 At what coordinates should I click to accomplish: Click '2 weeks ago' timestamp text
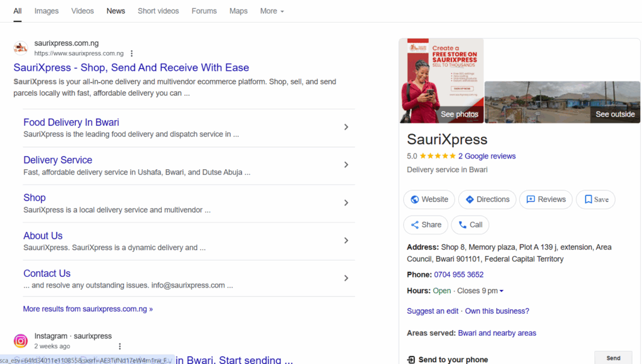(52, 346)
